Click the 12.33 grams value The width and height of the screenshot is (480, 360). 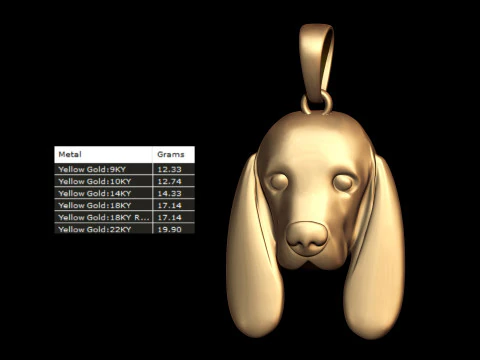tap(169, 169)
